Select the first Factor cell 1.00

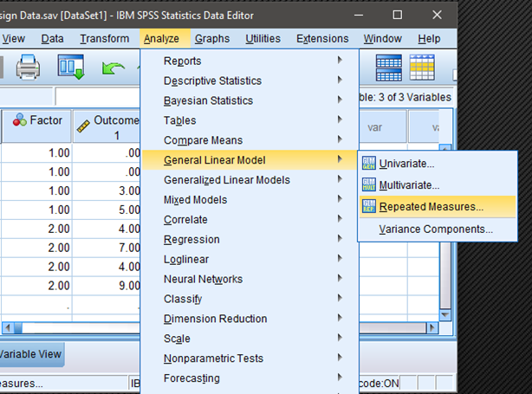(36, 152)
